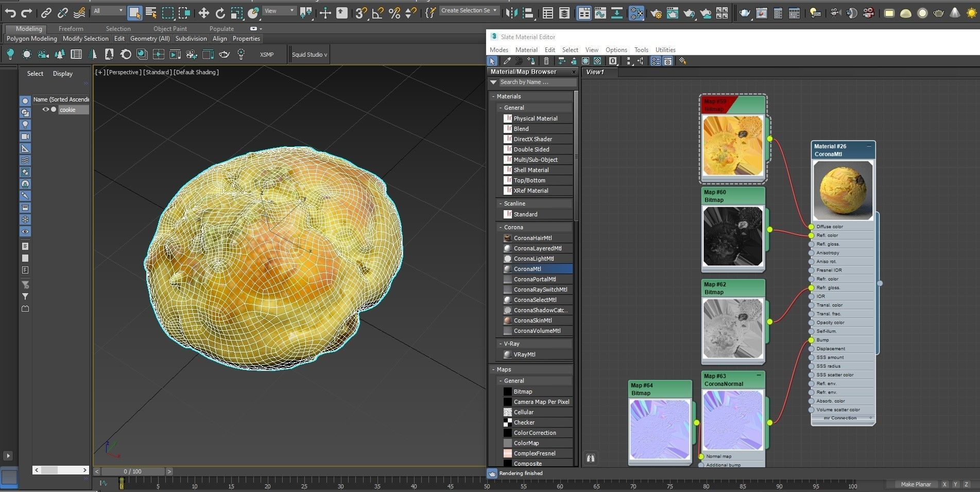Click Show Background in Preview icon
Viewport: 980px width, 492px height.
[x=597, y=61]
